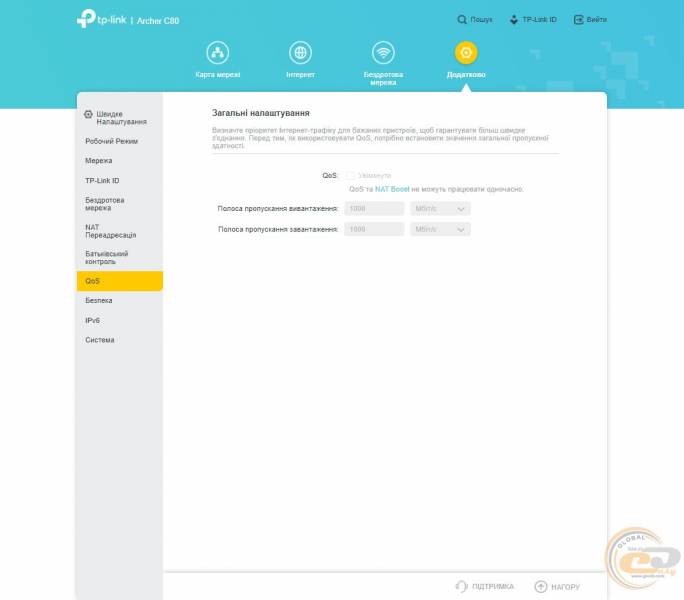Click the Пошук search magnifier icon
This screenshot has height=600, width=684.
coord(462,20)
